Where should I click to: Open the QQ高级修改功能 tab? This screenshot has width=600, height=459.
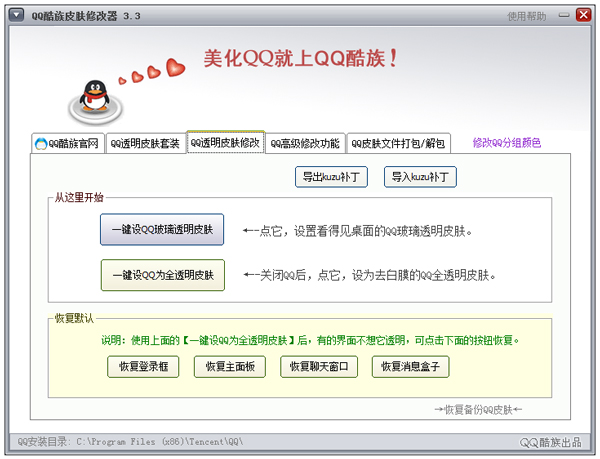coord(305,143)
